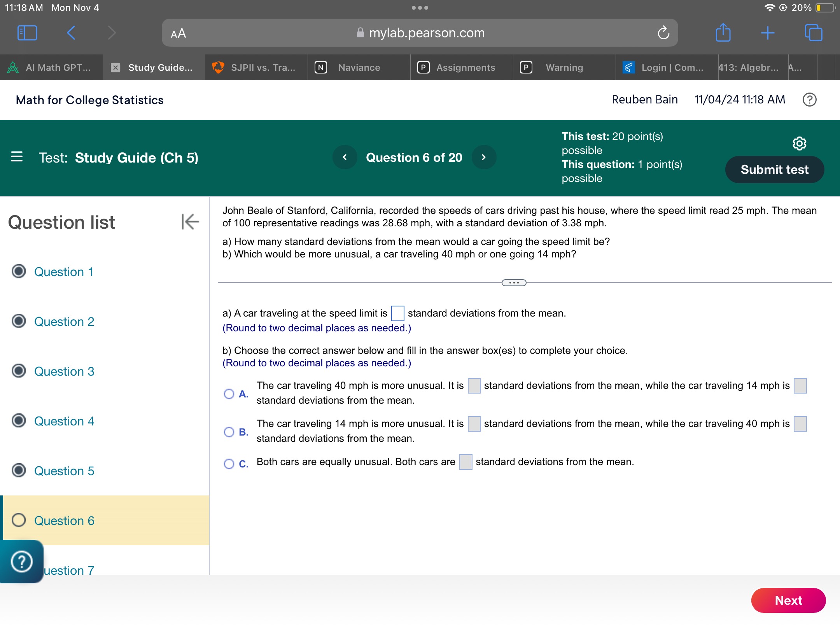Tap the battery indicator in status bar
The width and height of the screenshot is (840, 630).
coord(824,8)
